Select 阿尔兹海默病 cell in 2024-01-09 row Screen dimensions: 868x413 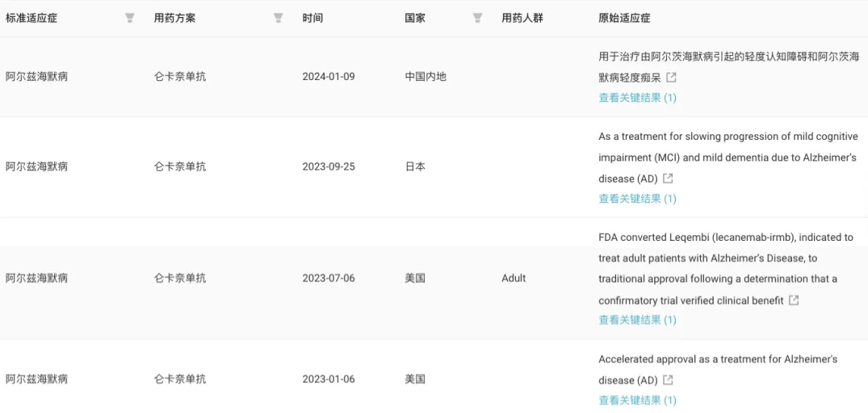click(x=36, y=77)
